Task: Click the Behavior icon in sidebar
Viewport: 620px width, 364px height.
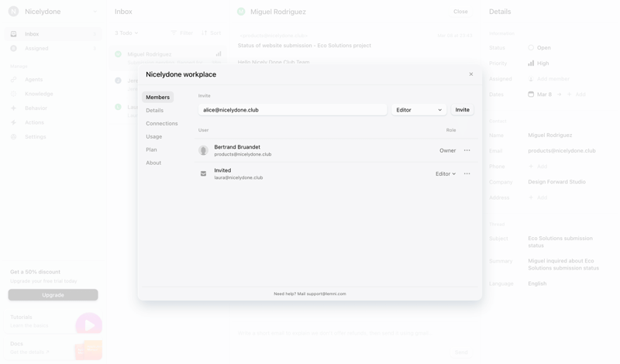Action: click(x=13, y=108)
